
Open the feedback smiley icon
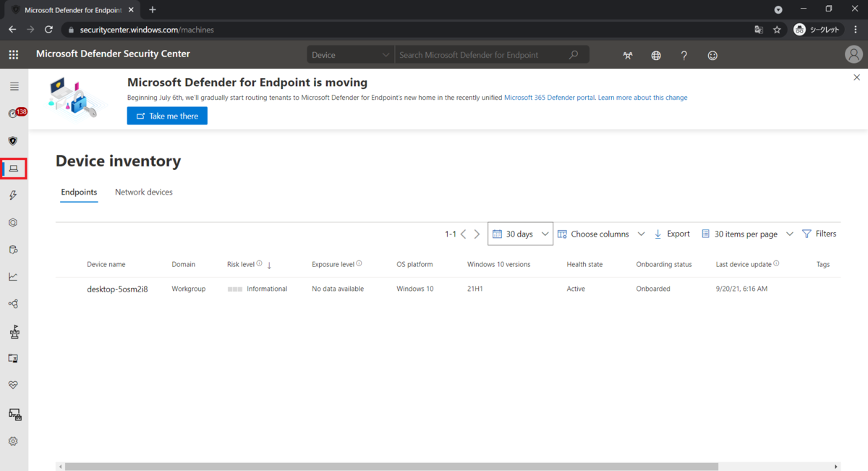point(712,56)
